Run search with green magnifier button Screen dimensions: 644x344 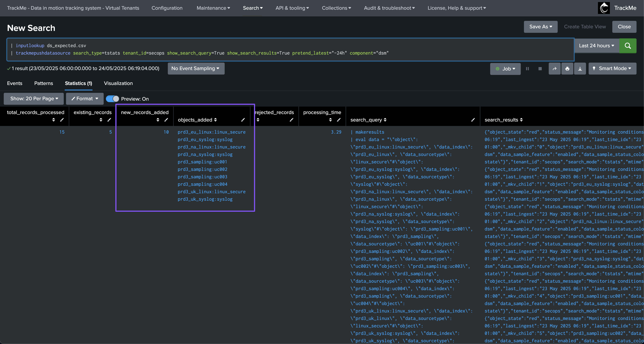pyautogui.click(x=628, y=46)
